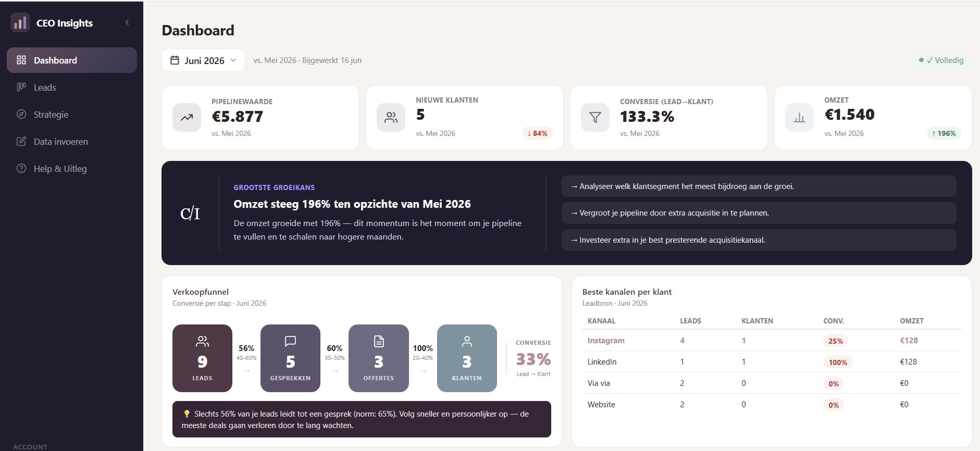Open Data invoeren in the sidebar
Image resolution: width=980 pixels, height=451 pixels.
[72, 142]
